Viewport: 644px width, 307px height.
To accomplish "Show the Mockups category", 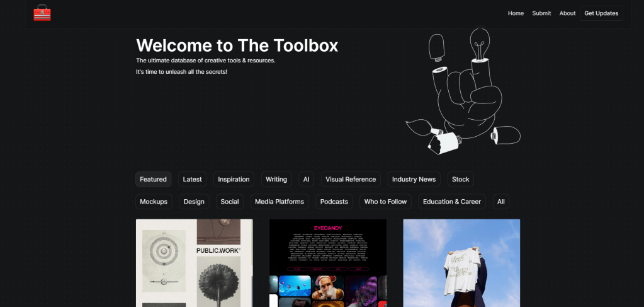I will [x=154, y=202].
